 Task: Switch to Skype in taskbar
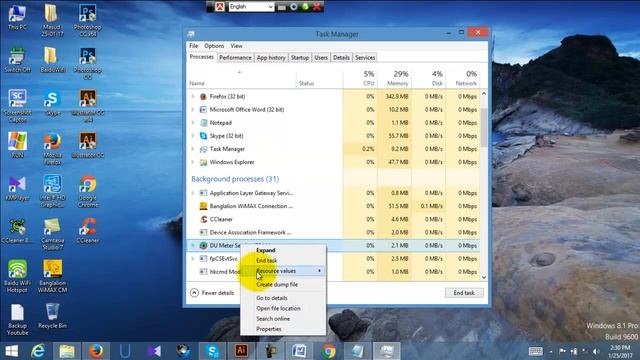[x=212, y=351]
